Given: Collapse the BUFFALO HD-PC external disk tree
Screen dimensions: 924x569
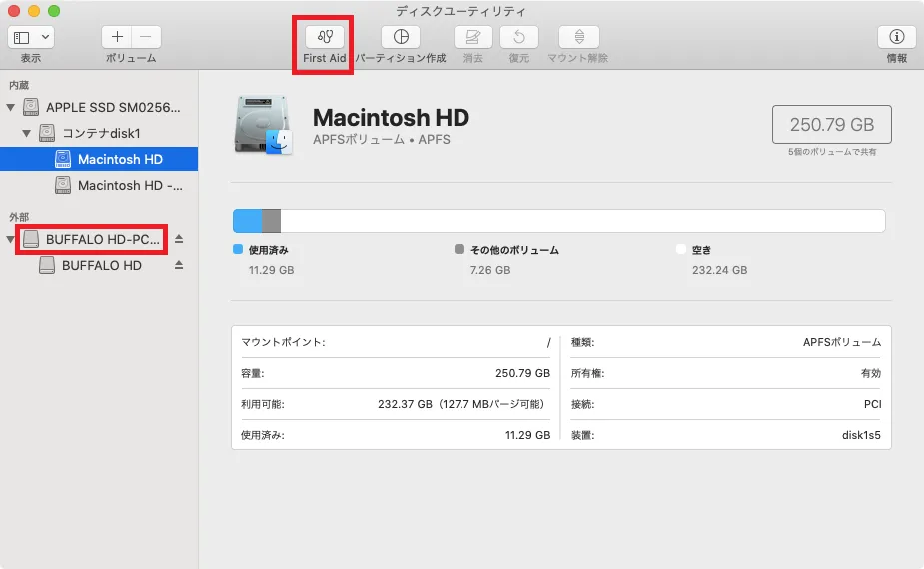Looking at the screenshot, I should [x=11, y=240].
